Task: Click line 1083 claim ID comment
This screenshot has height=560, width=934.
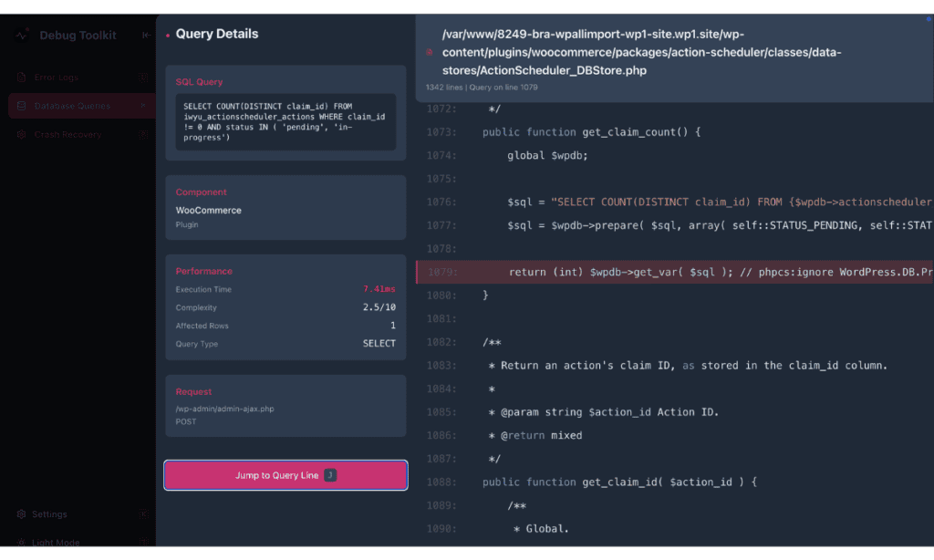Action: point(688,365)
